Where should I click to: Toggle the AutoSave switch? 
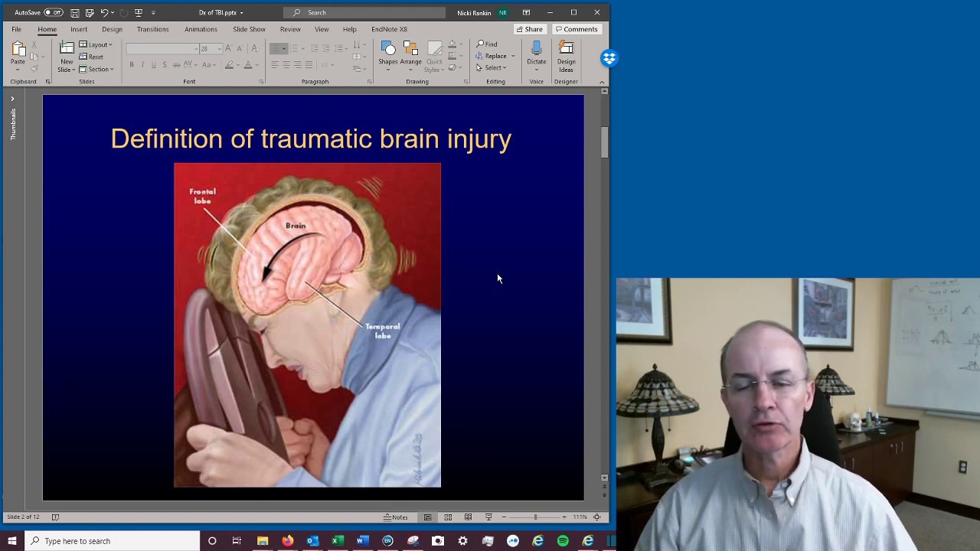click(54, 12)
